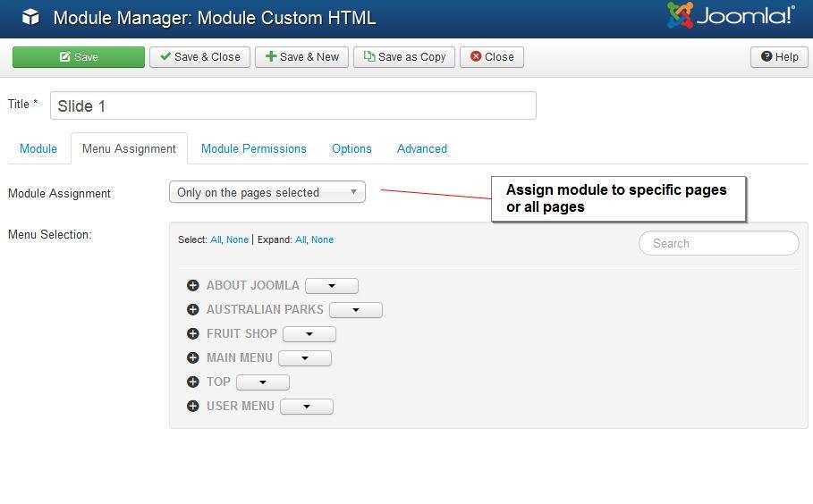This screenshot has width=813, height=504.
Task: Click plus icon beside User Menu
Action: tap(192, 407)
